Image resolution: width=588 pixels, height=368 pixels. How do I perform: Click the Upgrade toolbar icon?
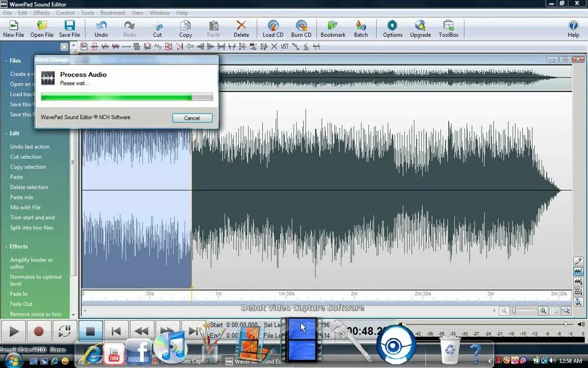point(421,29)
